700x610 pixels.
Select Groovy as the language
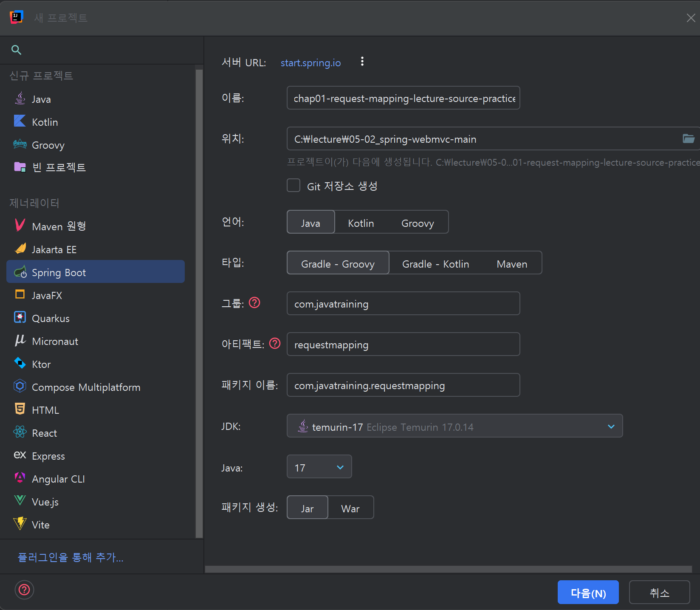tap(418, 222)
